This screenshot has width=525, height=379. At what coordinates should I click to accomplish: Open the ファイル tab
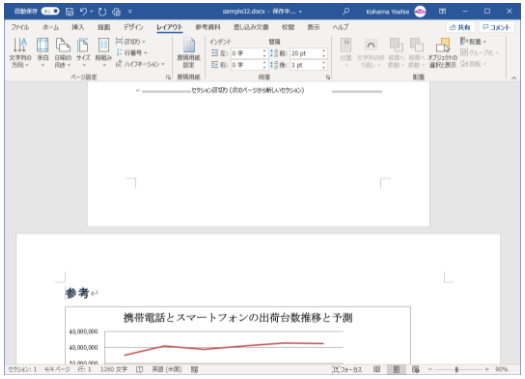[x=20, y=27]
